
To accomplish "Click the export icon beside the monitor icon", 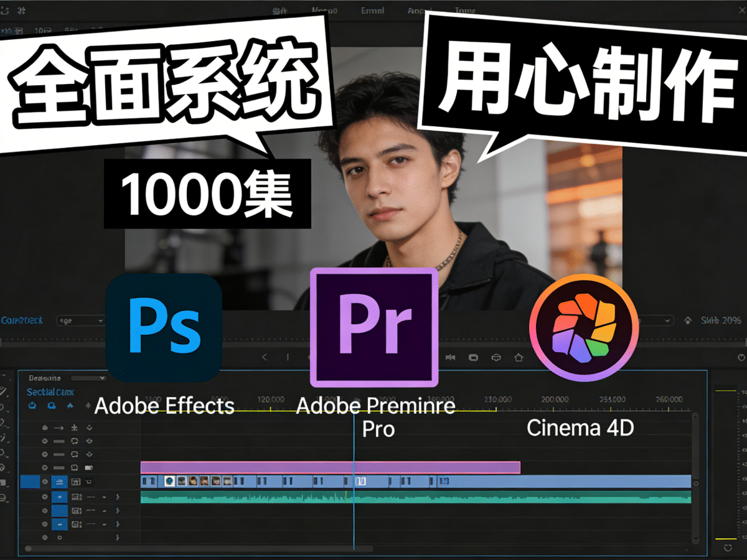I will pos(496,357).
